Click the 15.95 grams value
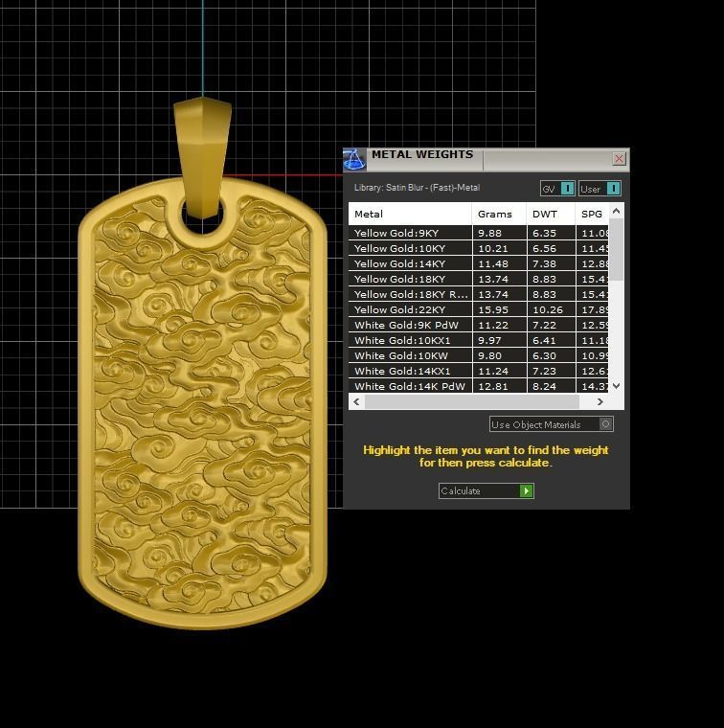724x728 pixels. coord(493,309)
